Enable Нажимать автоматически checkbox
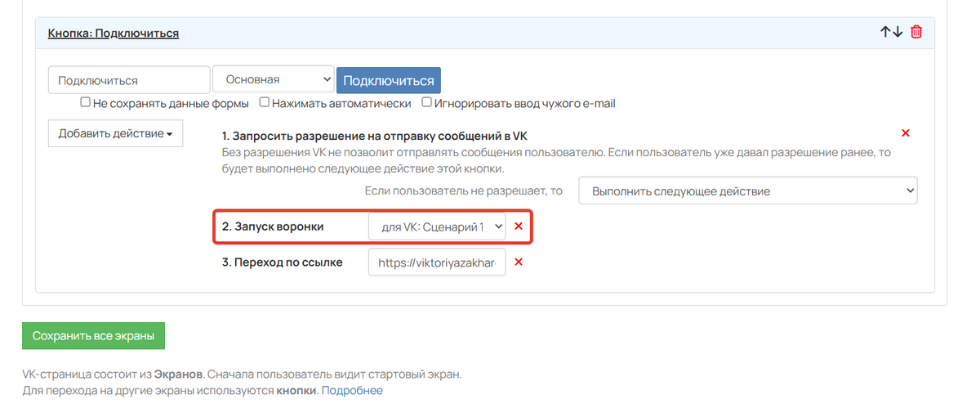This screenshot has width=980, height=408. click(265, 103)
